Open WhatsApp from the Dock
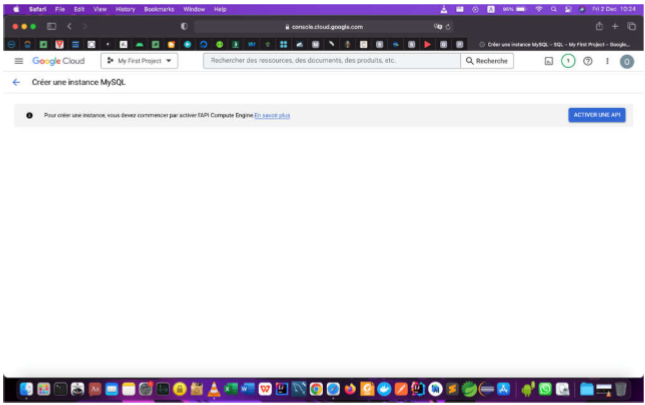Image resolution: width=645 pixels, height=405 pixels. 545,389
